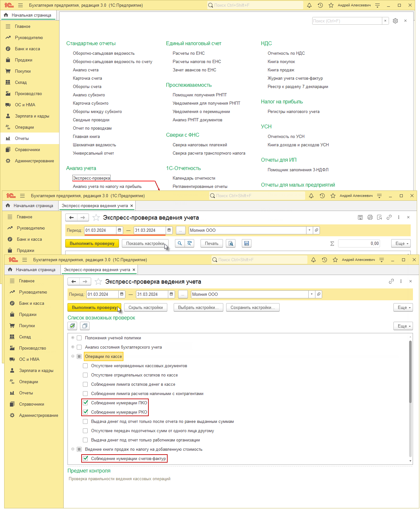Click the checks list vertical scrollbar thumb
This screenshot has height=509, width=420.
pos(410,371)
